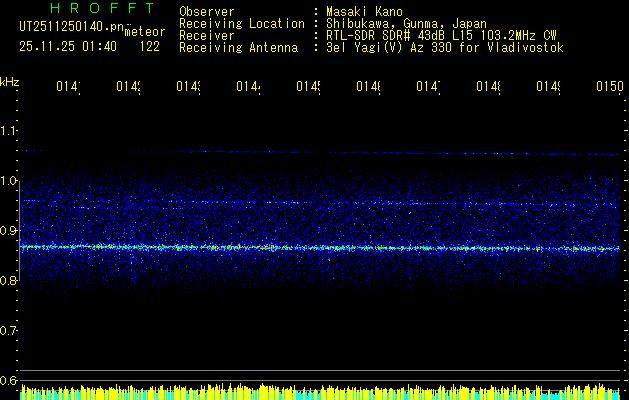
Task: Click the Receiver label
Action: point(207,36)
